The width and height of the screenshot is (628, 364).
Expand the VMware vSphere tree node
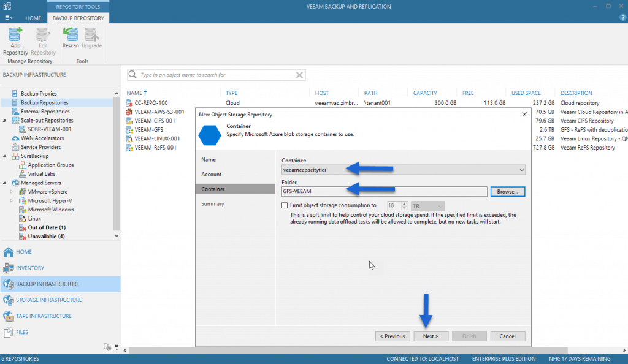11,192
